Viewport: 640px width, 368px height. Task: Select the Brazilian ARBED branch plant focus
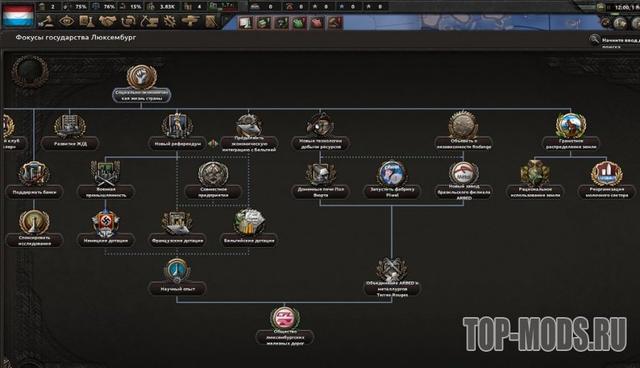464,181
